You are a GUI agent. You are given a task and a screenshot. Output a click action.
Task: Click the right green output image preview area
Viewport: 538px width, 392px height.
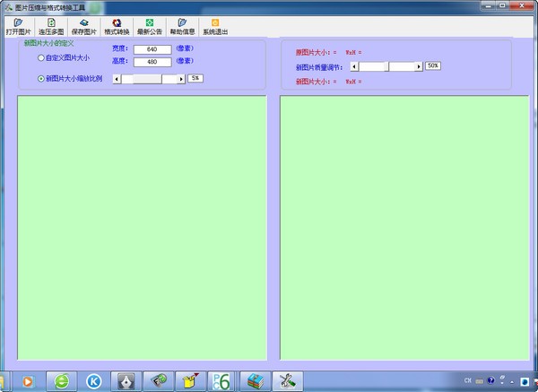[x=405, y=226]
